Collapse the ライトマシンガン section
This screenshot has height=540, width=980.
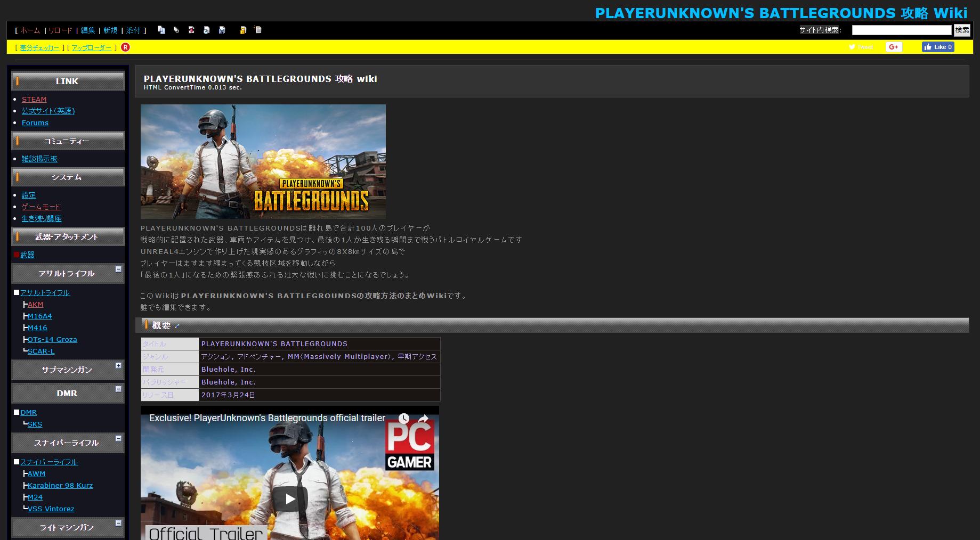coord(118,523)
